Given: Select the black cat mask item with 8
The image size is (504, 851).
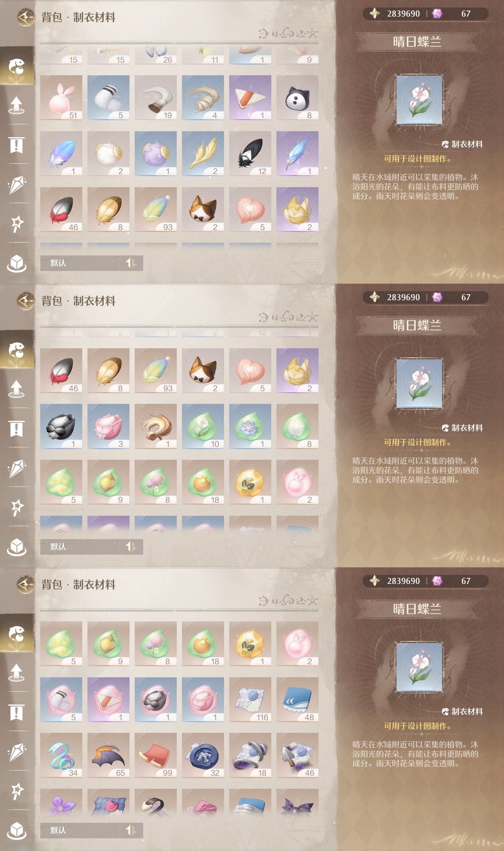Looking at the screenshot, I should [x=297, y=98].
